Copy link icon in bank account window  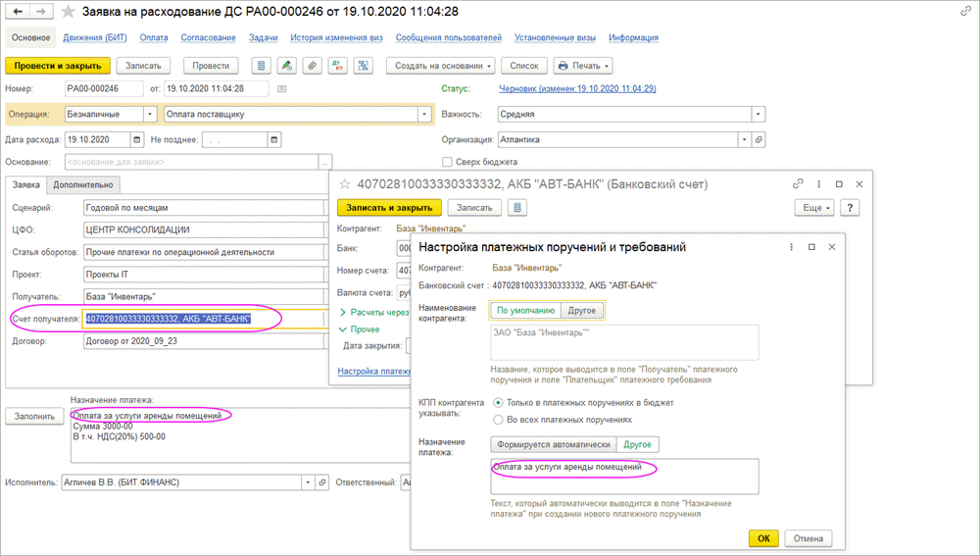[798, 183]
